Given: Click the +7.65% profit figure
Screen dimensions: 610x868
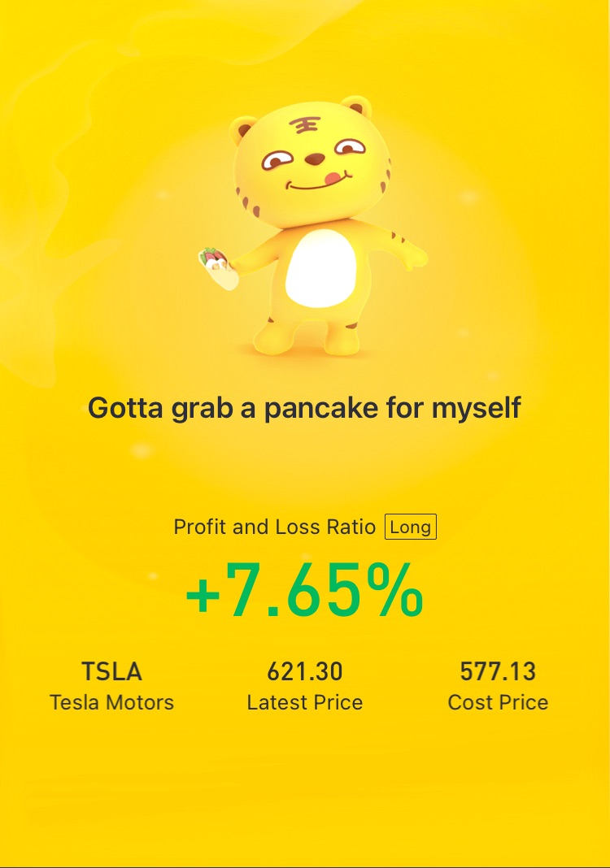Looking at the screenshot, I should pyautogui.click(x=305, y=590).
